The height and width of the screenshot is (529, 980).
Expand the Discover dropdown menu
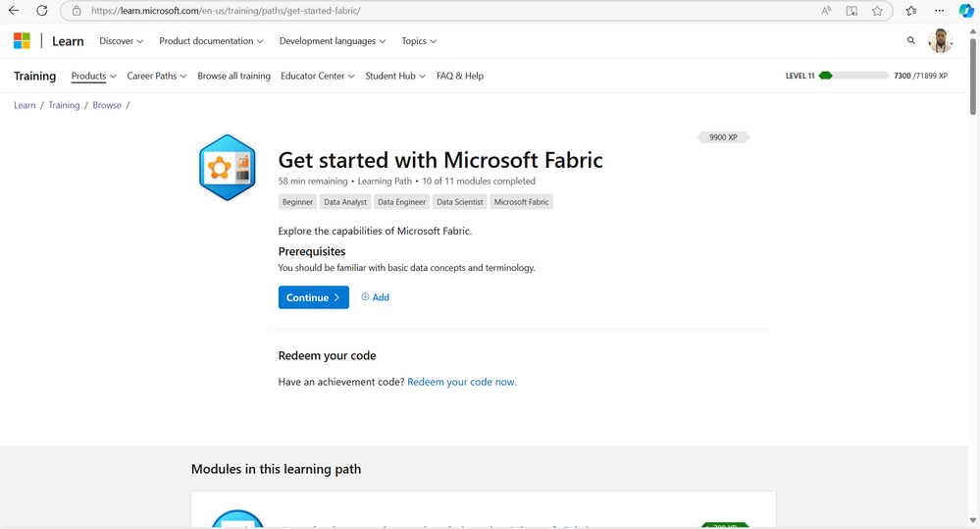pyautogui.click(x=122, y=41)
